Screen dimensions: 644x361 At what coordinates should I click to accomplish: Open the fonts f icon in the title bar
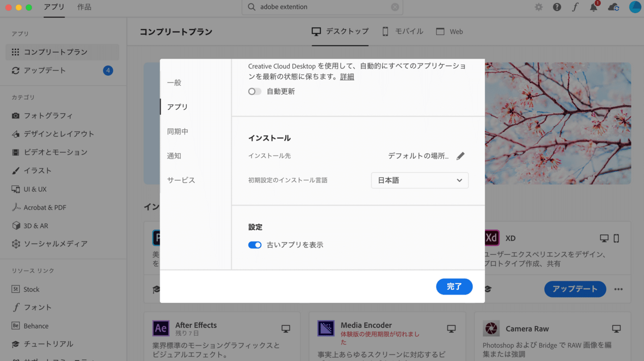pos(576,7)
